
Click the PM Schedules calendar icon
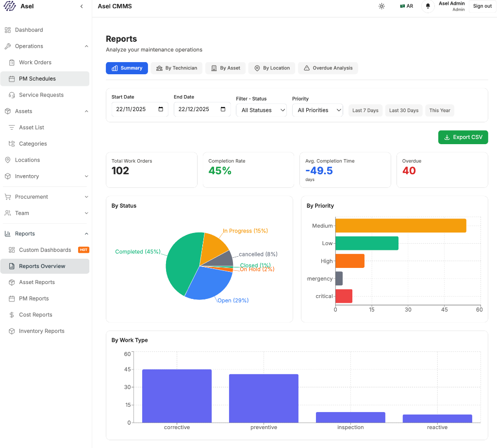click(12, 79)
